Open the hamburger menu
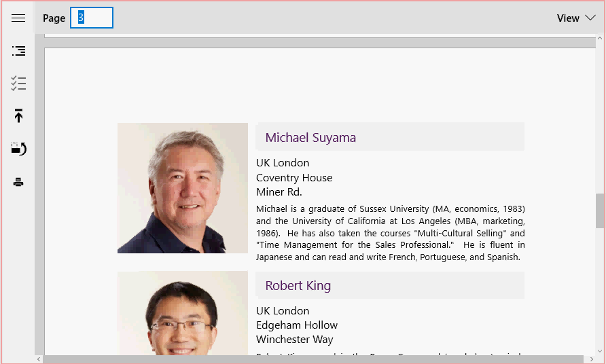 (x=18, y=18)
